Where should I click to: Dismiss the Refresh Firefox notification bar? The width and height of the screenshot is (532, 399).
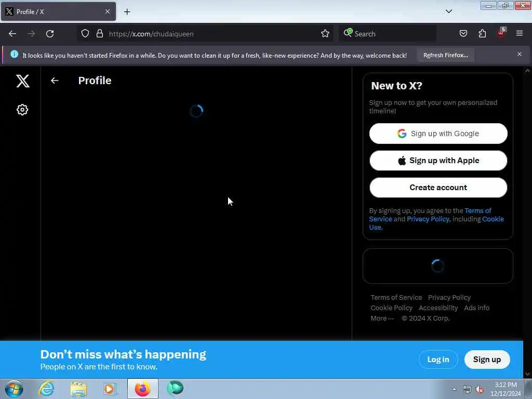click(x=520, y=54)
